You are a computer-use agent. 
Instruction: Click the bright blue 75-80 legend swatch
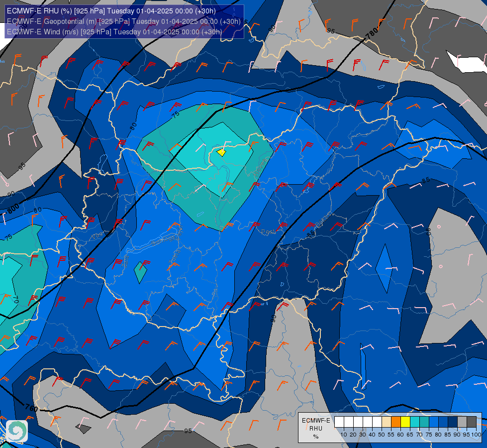[x=434, y=422]
